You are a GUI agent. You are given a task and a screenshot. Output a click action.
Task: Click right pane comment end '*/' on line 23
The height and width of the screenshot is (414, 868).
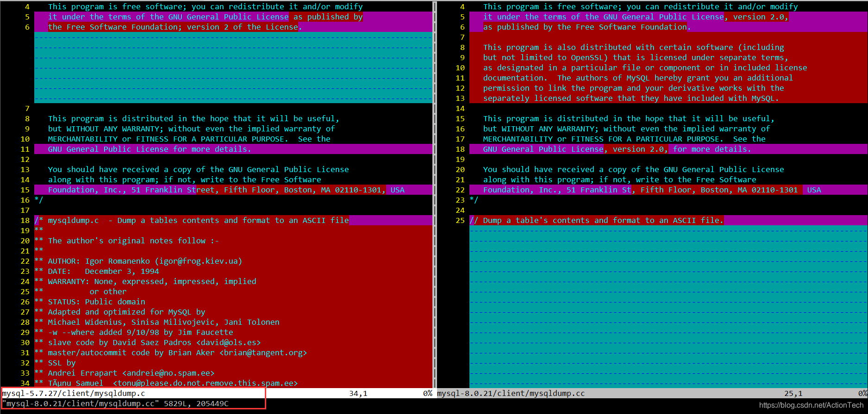tap(474, 200)
